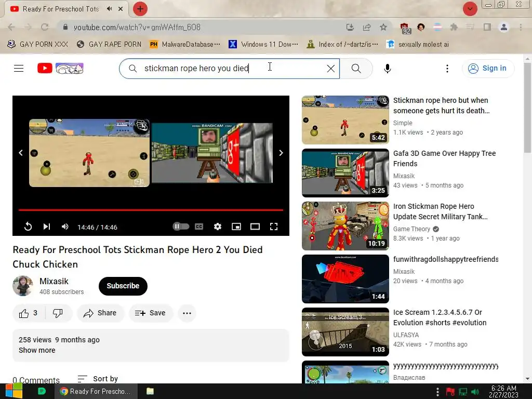Open Gafa 3D Game Over thumbnail

(x=345, y=172)
